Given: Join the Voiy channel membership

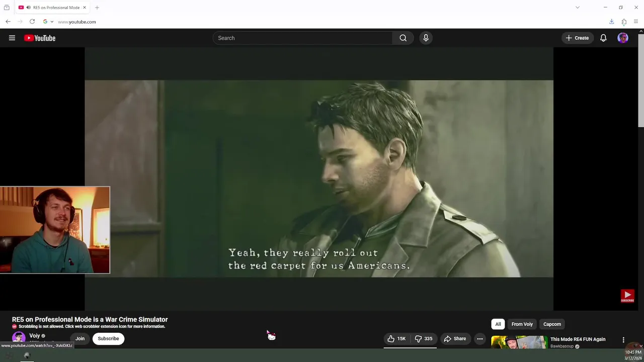Looking at the screenshot, I should click(x=80, y=338).
